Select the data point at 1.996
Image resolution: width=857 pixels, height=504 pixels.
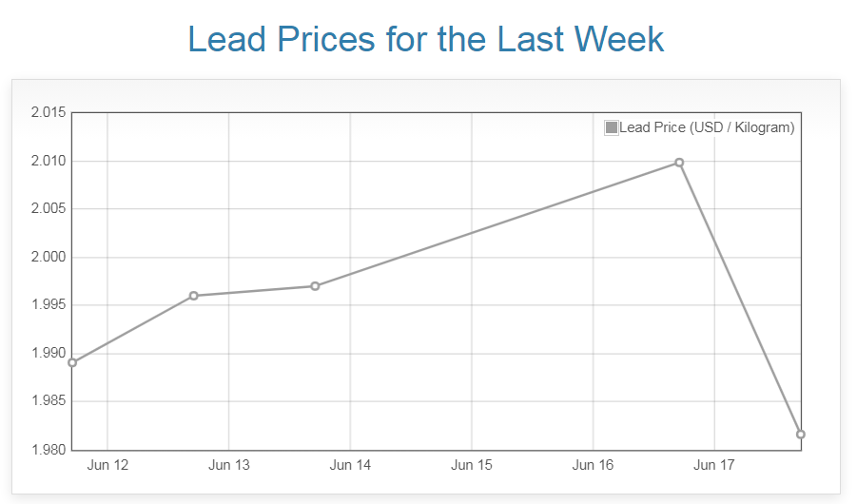(194, 296)
